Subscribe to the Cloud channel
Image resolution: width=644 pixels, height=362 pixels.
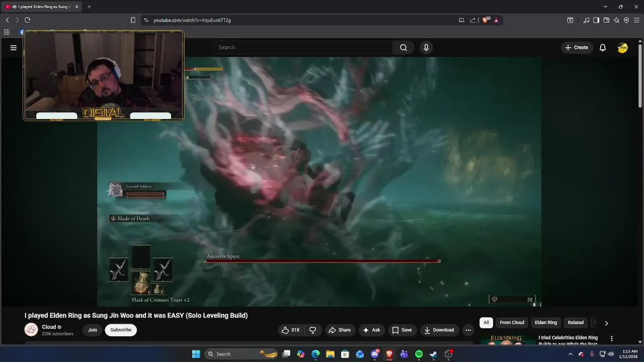(121, 330)
